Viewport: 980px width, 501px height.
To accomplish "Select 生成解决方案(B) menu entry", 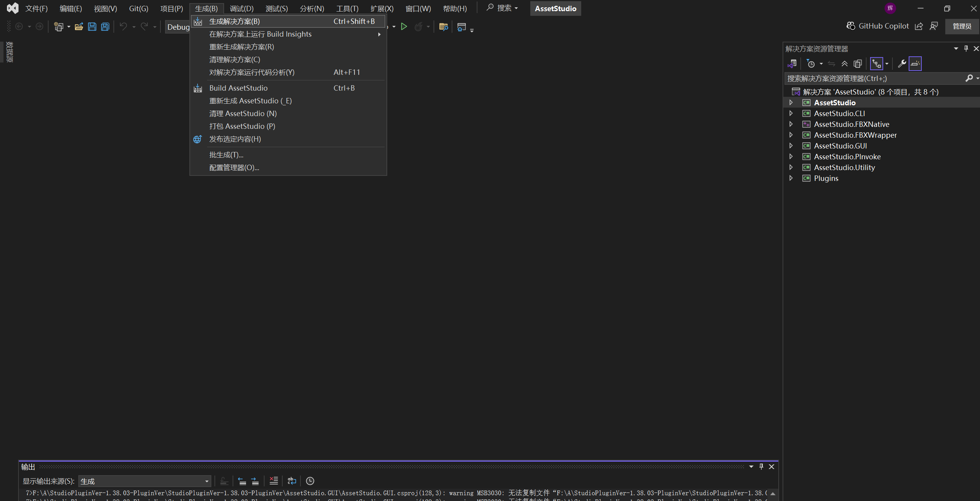I will tap(288, 21).
